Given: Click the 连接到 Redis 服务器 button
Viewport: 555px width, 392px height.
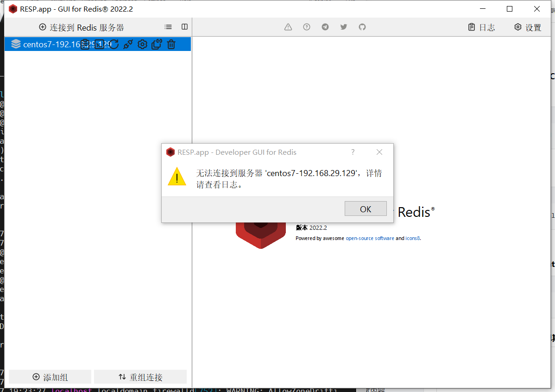Looking at the screenshot, I should click(82, 27).
